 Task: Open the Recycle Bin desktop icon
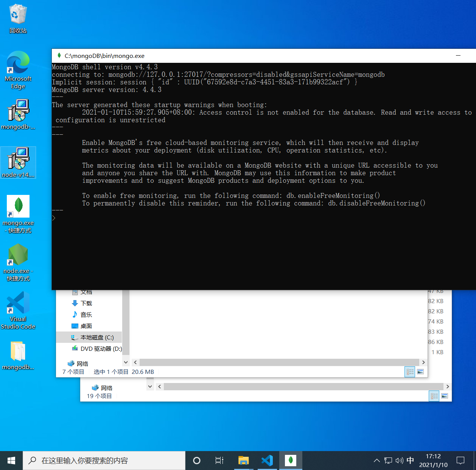pyautogui.click(x=18, y=19)
